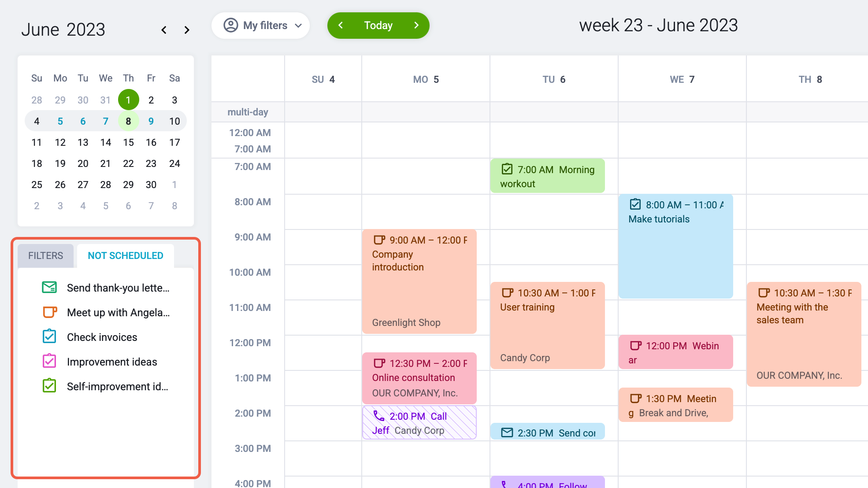Open the blue Make tutorials event
Screen dimensions: 868x488
tap(675, 247)
